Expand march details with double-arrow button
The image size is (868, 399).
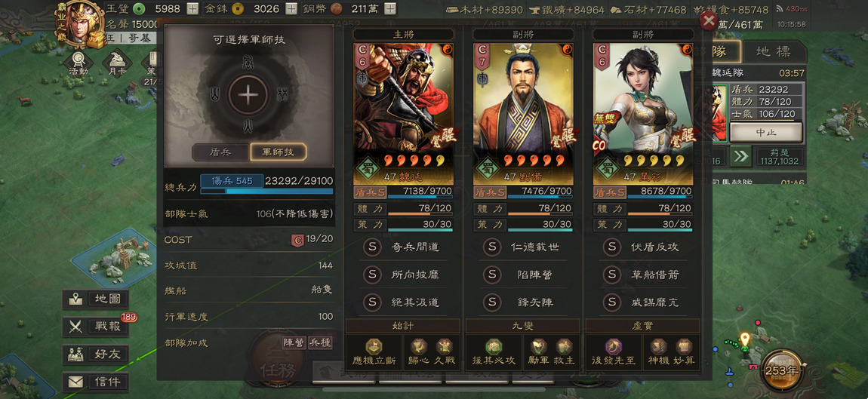pos(740,157)
